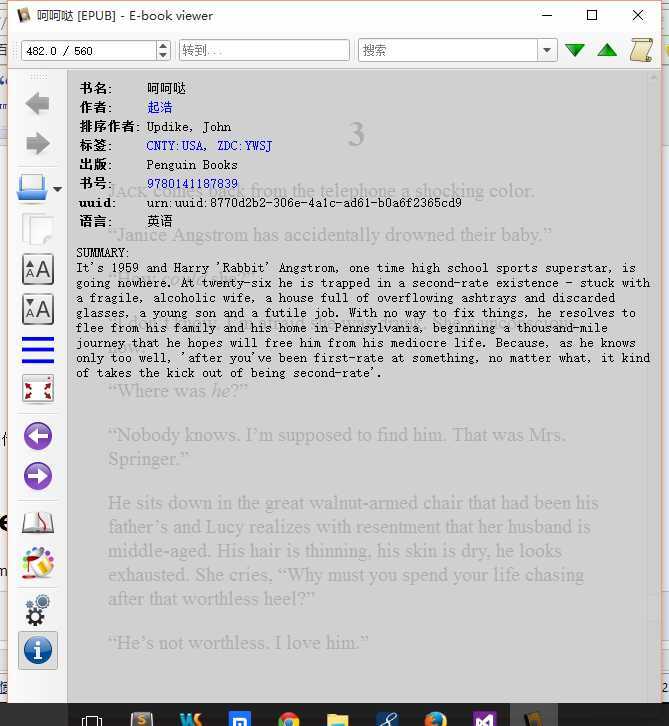Screen dimensions: 669x726
Task: Click the sort author text Updike, John
Action: point(189,127)
